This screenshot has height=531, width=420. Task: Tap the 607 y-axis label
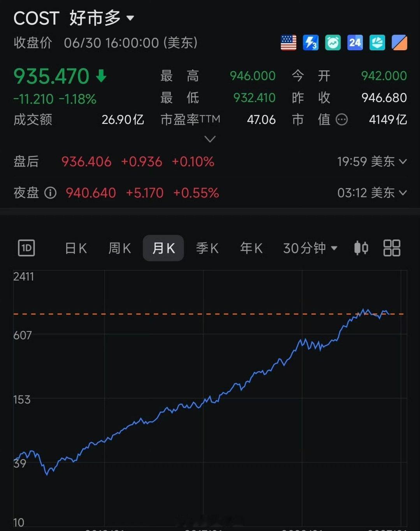(22, 335)
